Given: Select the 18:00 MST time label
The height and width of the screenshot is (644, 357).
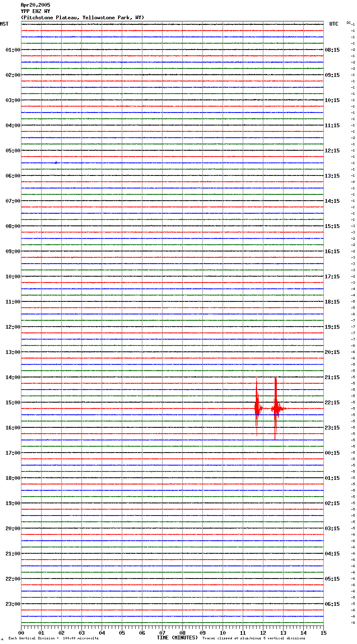Looking at the screenshot, I should click(x=13, y=478).
